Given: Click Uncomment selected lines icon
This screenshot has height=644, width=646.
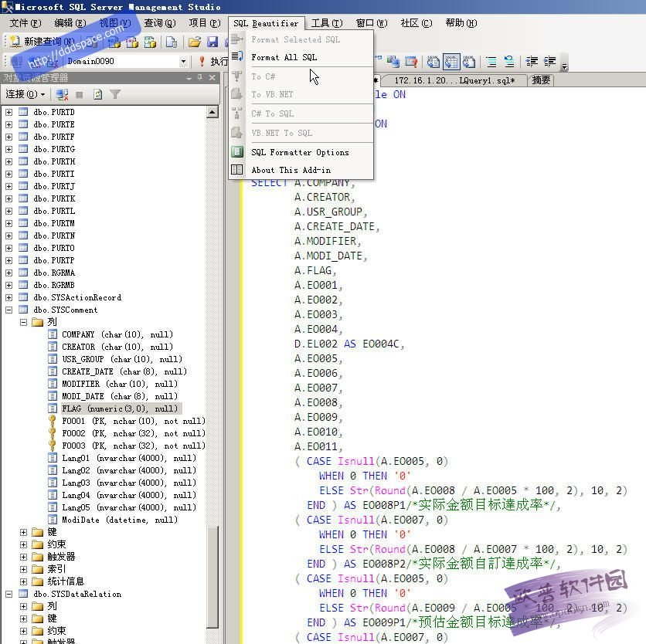Looking at the screenshot, I should tap(509, 62).
